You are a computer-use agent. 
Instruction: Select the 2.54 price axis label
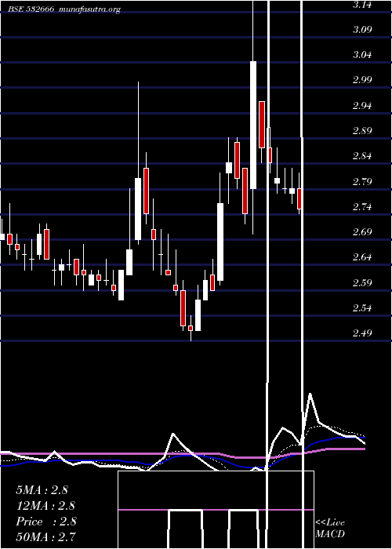tap(362, 308)
